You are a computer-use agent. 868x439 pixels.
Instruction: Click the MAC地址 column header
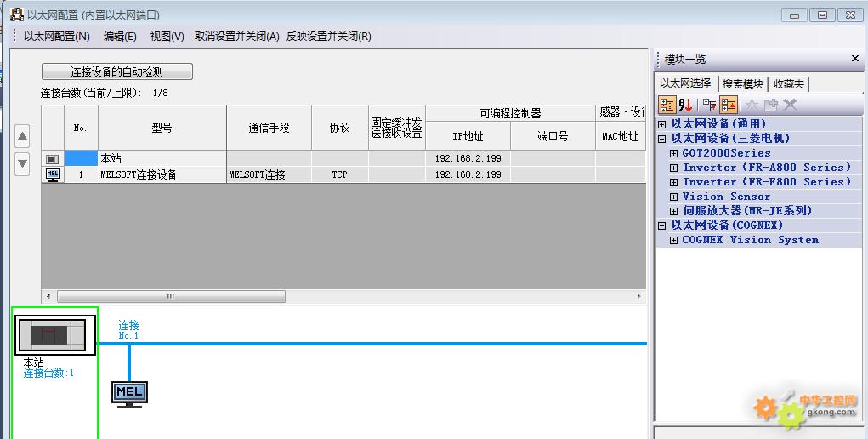[621, 136]
